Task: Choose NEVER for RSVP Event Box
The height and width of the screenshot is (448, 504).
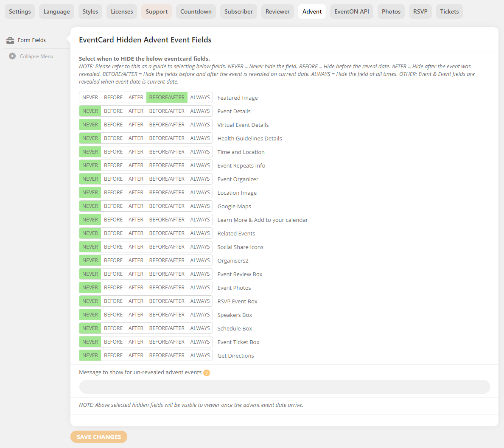Action: tap(90, 301)
